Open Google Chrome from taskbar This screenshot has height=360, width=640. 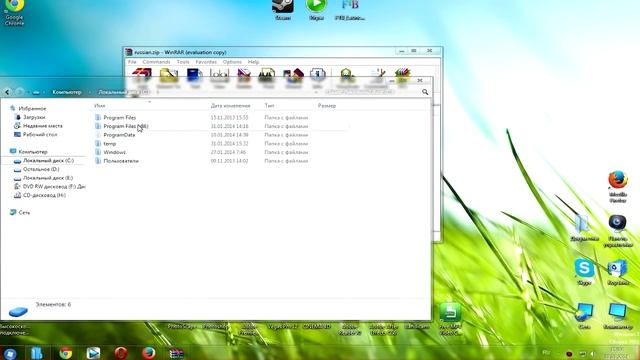pos(65,353)
